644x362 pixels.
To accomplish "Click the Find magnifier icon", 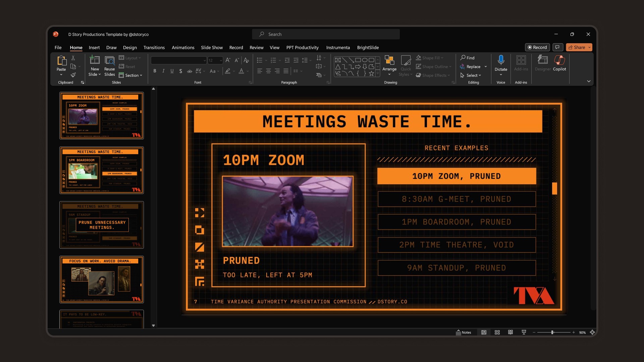I will pyautogui.click(x=463, y=58).
